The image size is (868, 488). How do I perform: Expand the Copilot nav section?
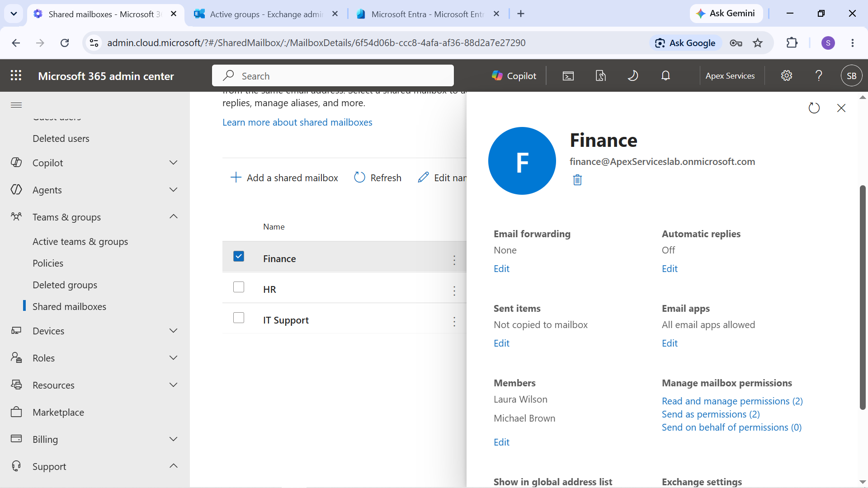point(173,163)
